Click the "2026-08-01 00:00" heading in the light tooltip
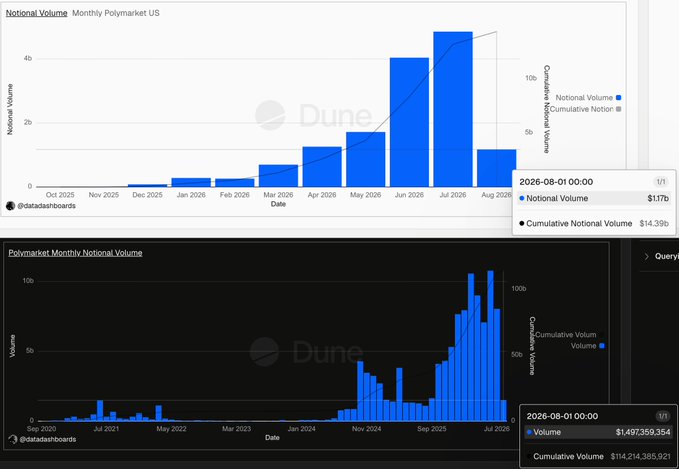 pos(556,182)
